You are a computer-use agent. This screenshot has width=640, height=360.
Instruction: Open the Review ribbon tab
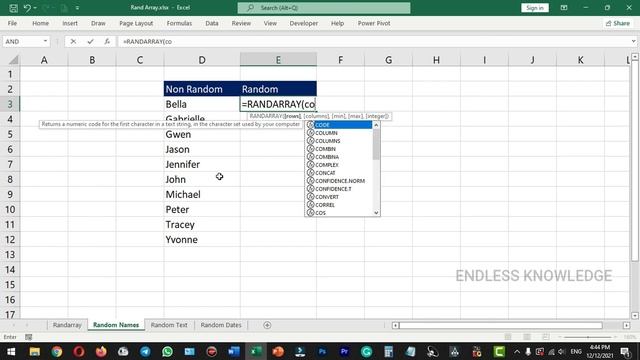click(x=241, y=23)
